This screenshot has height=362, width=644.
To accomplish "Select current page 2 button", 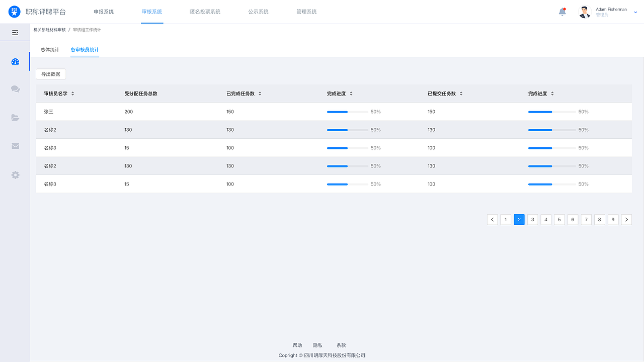I will click(519, 219).
